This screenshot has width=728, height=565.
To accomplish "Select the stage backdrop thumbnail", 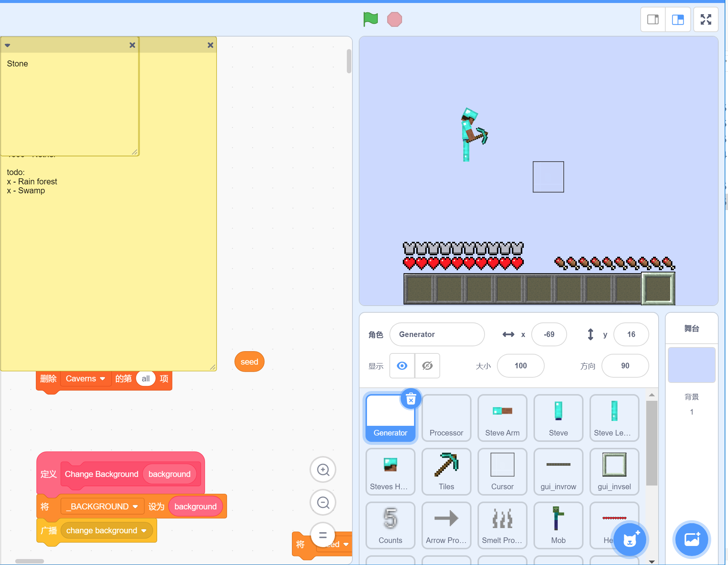I will 691,365.
